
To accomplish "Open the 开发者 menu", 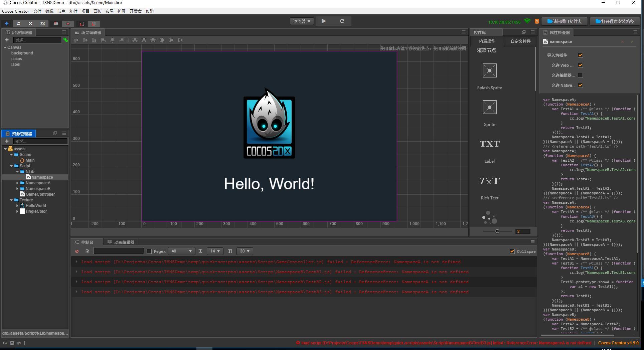I will pos(135,11).
